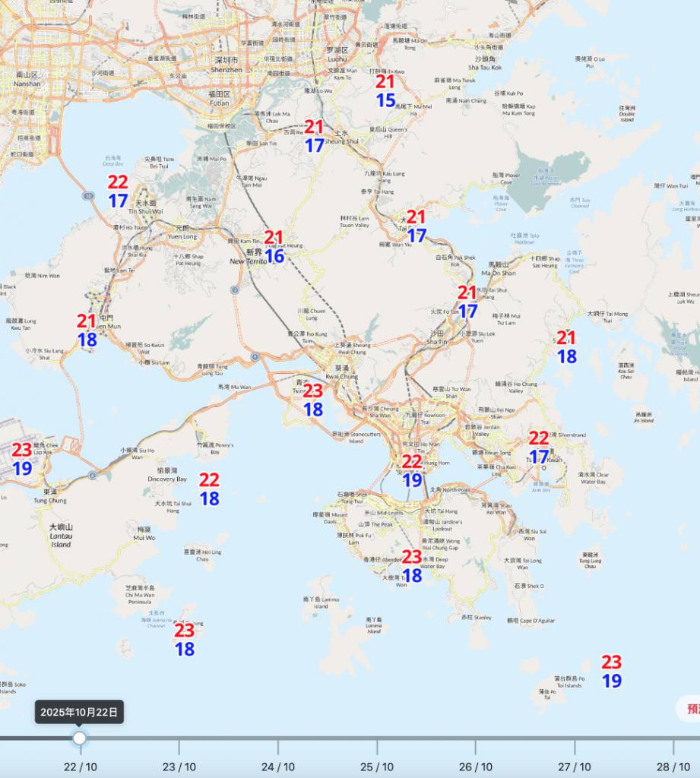Screen dimensions: 700x778
Task: Select the 22/19 temperature marker near Hung Hom
Action: pos(412,470)
